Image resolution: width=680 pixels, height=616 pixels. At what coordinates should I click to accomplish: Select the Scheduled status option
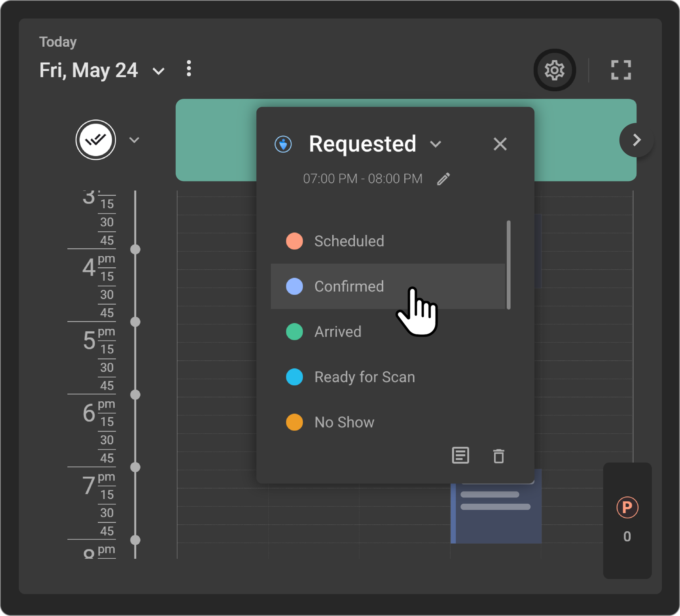pyautogui.click(x=349, y=241)
